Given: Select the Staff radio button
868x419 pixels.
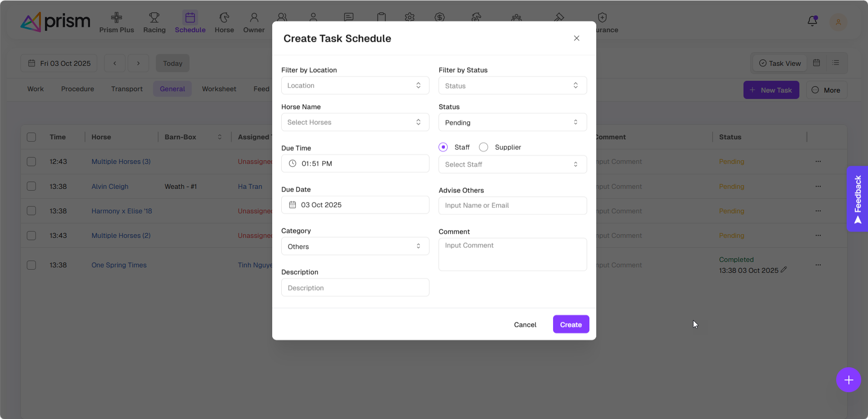Looking at the screenshot, I should (443, 147).
